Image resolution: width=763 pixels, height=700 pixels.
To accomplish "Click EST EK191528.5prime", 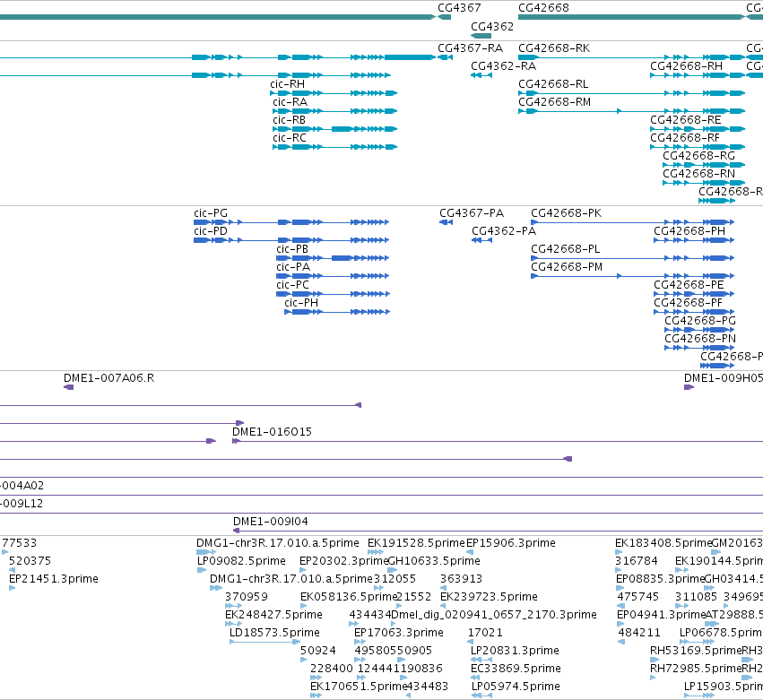I will (416, 543).
